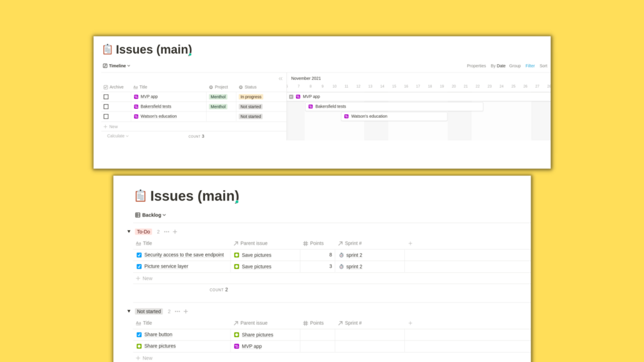Image resolution: width=644 pixels, height=362 pixels.
Task: Click the clipboard icon beside the top Issues (main) title
Action: point(107,49)
